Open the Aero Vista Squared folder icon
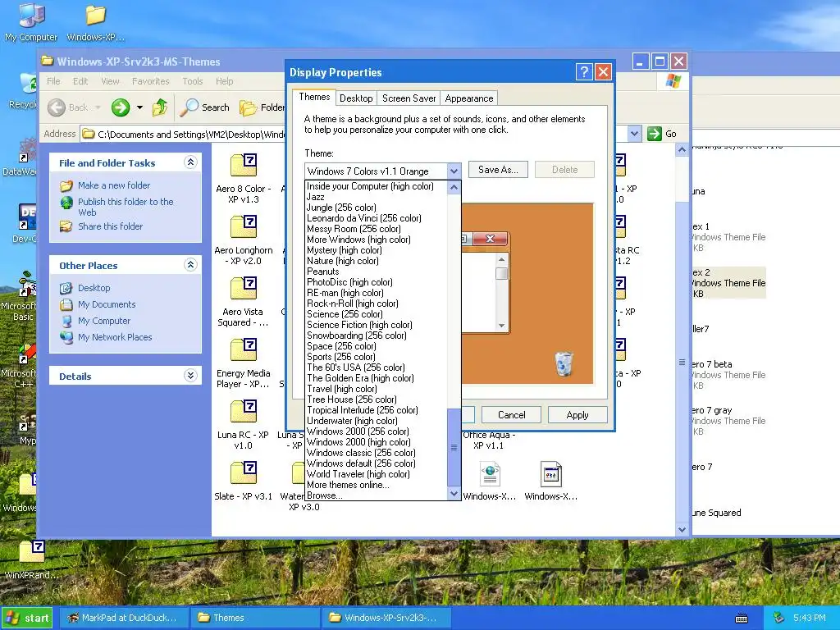The height and width of the screenshot is (630, 840). pyautogui.click(x=244, y=289)
